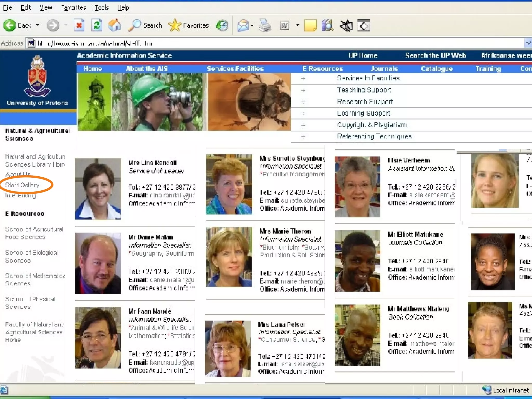Go to browser Home icon

115,25
